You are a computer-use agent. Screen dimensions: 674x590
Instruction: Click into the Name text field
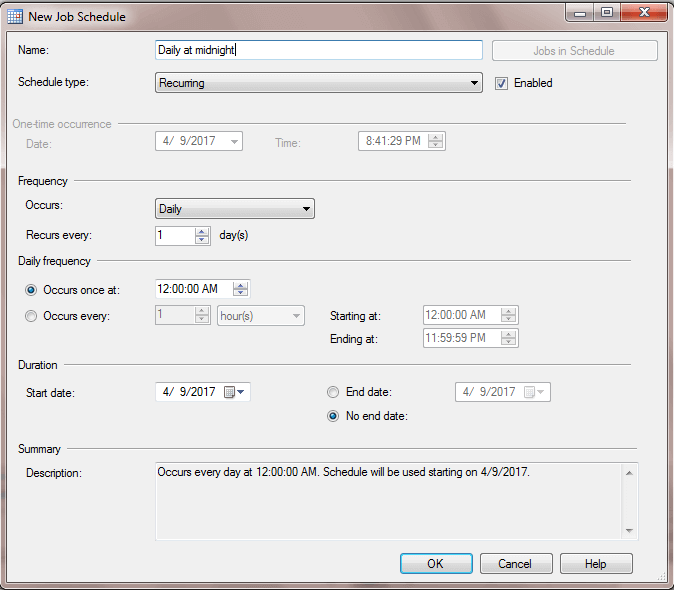point(319,50)
